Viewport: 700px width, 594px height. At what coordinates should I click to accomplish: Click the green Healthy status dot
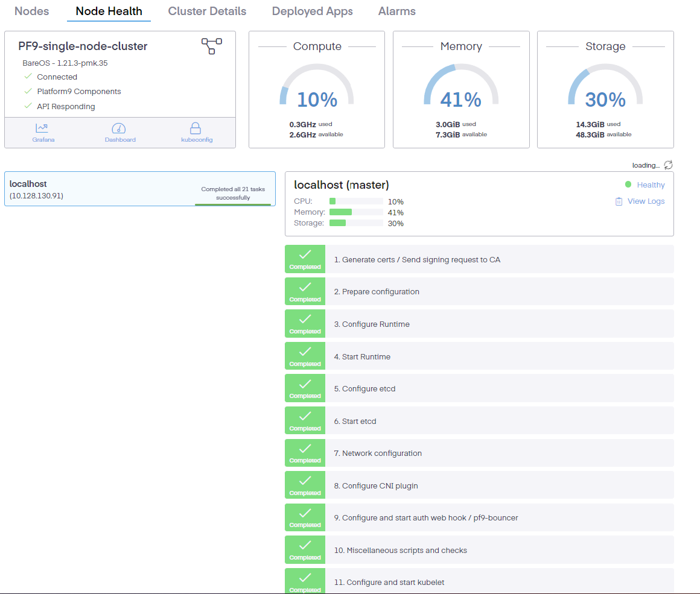point(628,185)
